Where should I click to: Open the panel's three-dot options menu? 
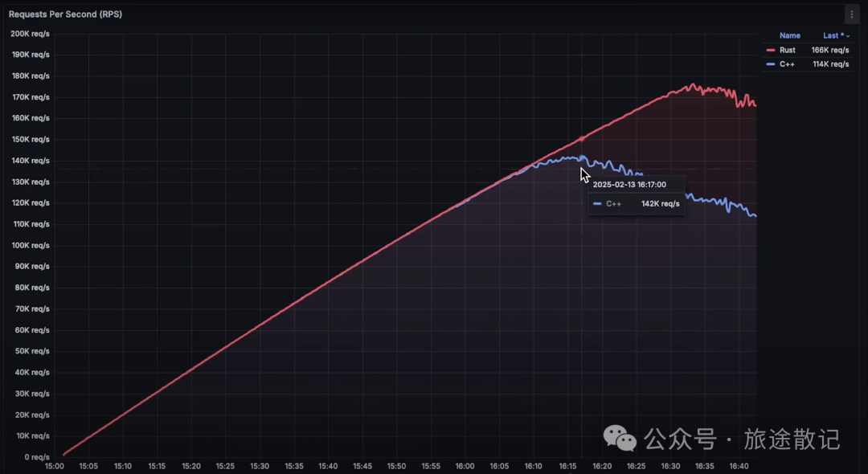pyautogui.click(x=851, y=14)
